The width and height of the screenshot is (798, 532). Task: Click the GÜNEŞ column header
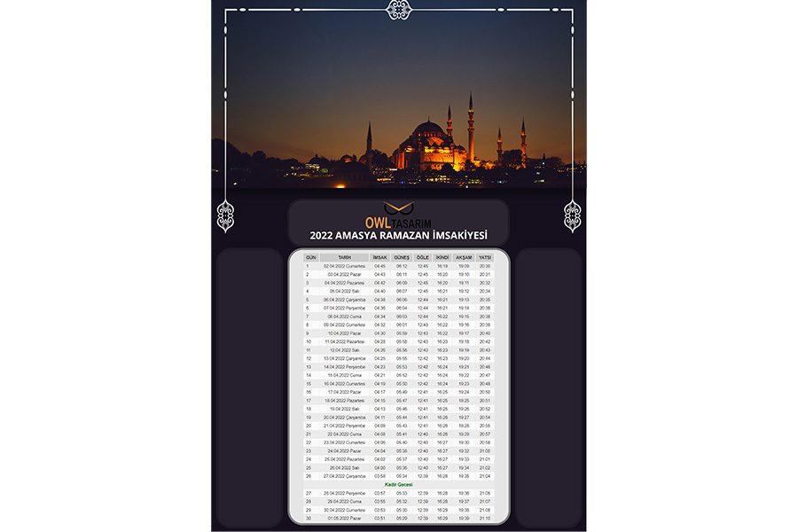pyautogui.click(x=402, y=258)
